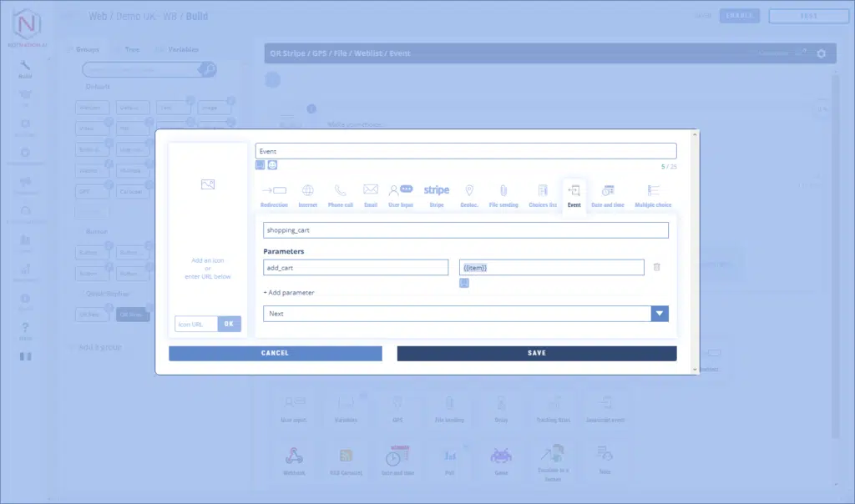Choose the Internet action icon
The width and height of the screenshot is (855, 504).
[307, 194]
